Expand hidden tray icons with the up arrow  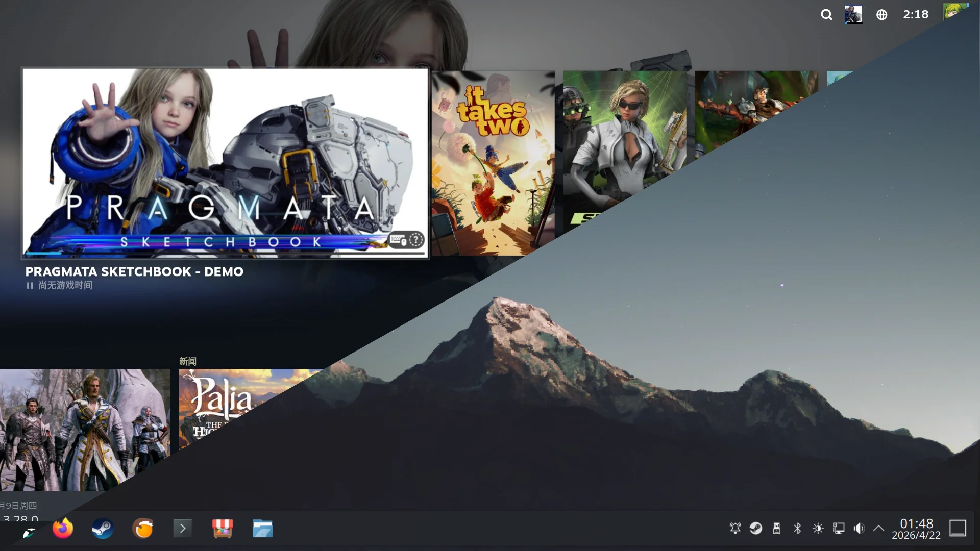pyautogui.click(x=878, y=528)
